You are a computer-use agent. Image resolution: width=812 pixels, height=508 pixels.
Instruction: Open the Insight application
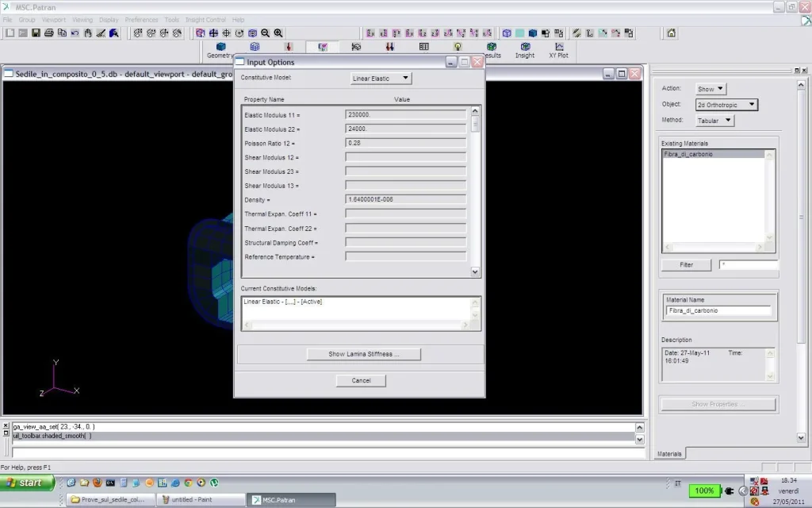(525, 50)
